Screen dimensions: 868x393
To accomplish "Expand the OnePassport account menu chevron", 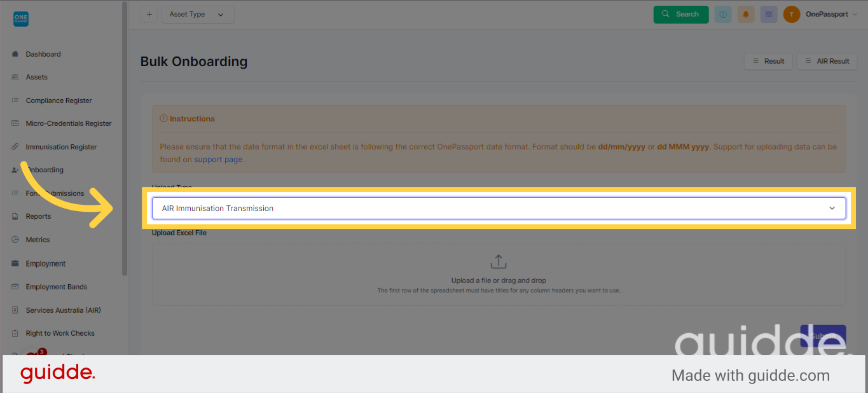I will click(855, 15).
